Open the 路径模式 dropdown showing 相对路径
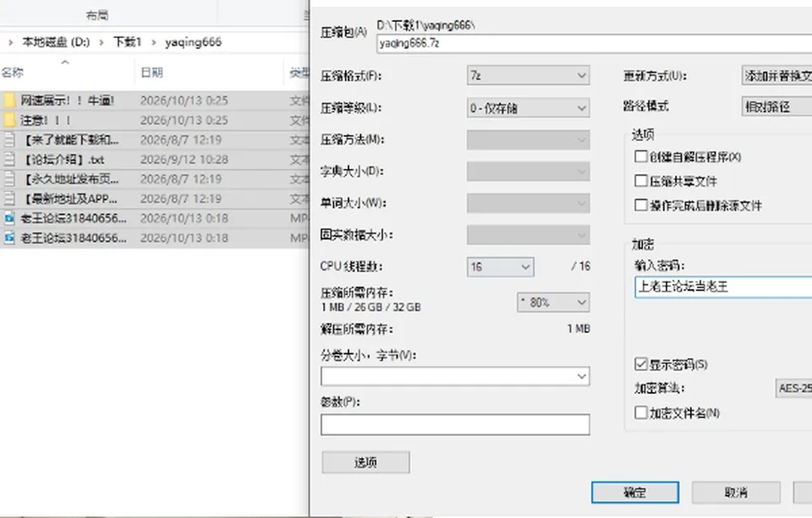The image size is (812, 518). point(776,106)
